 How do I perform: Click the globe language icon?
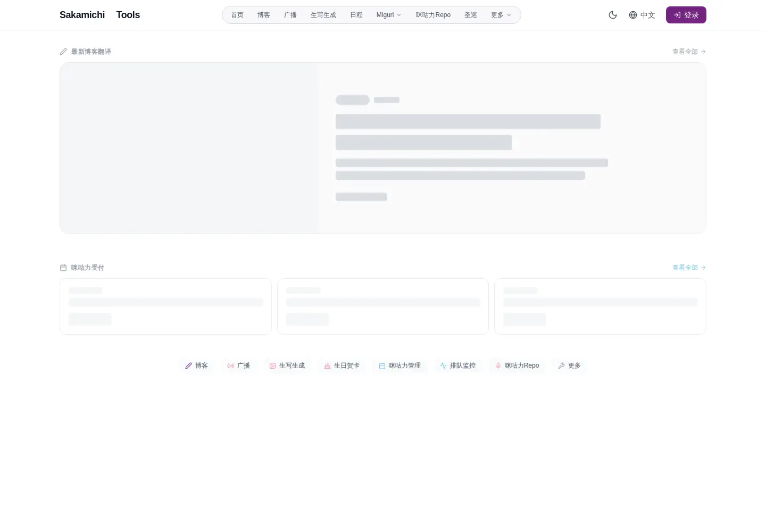pyautogui.click(x=633, y=15)
